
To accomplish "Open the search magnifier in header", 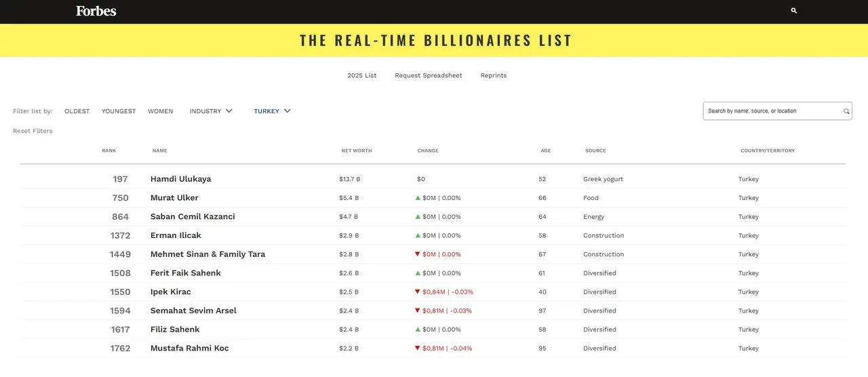I will click(794, 11).
